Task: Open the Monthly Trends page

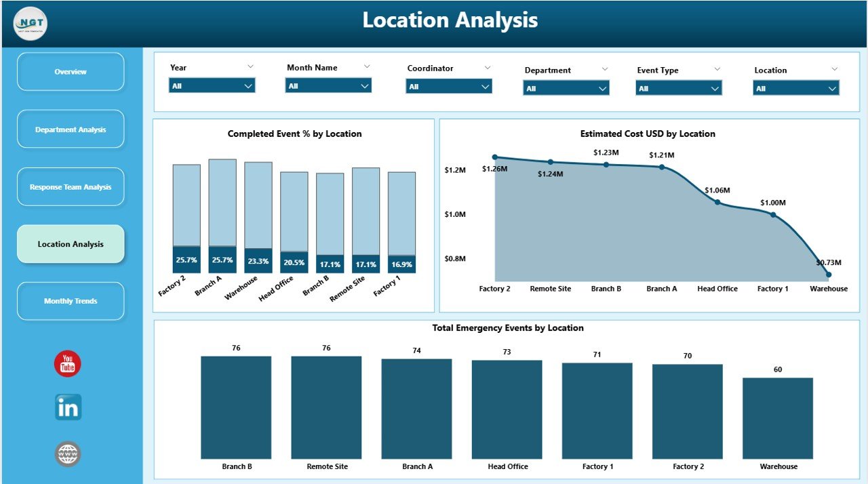Action: click(71, 301)
